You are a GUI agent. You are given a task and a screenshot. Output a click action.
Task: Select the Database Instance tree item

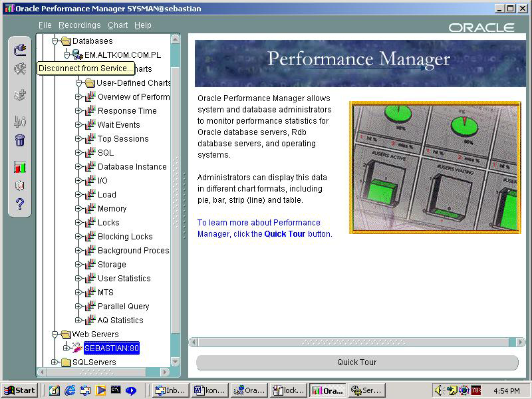pyautogui.click(x=132, y=167)
